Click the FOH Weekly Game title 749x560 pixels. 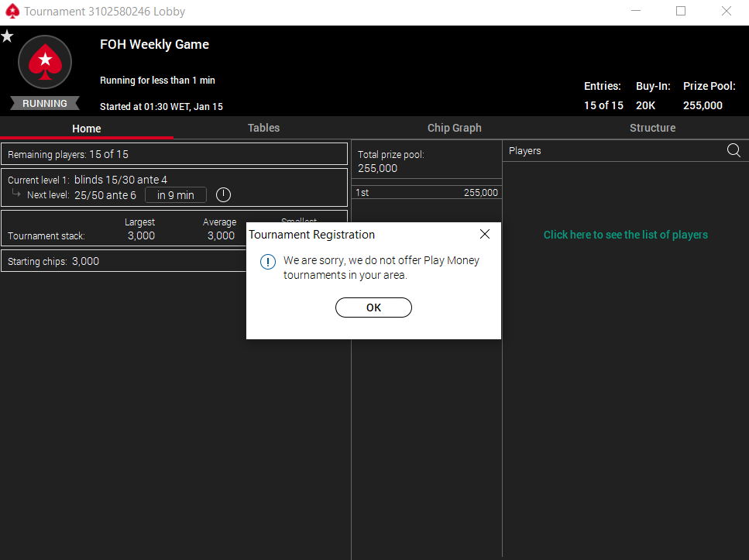[154, 44]
